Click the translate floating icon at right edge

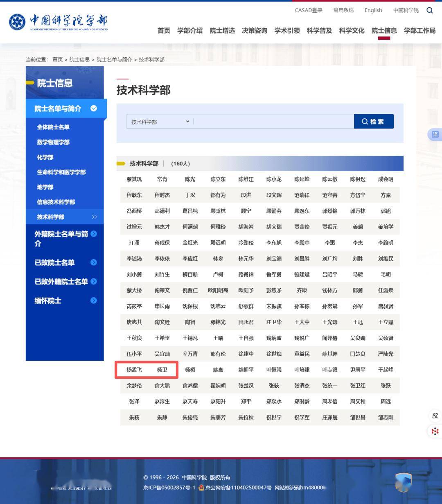(x=435, y=134)
